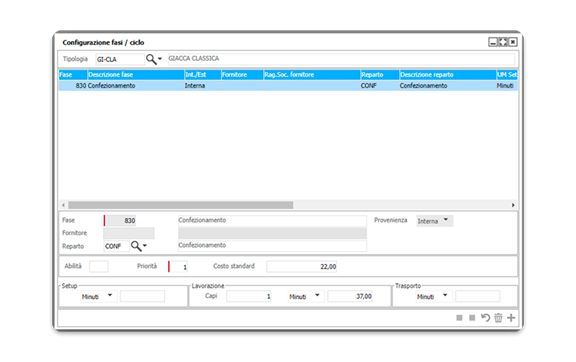
Task: Sort by the Reparto column header
Action: pyautogui.click(x=380, y=75)
